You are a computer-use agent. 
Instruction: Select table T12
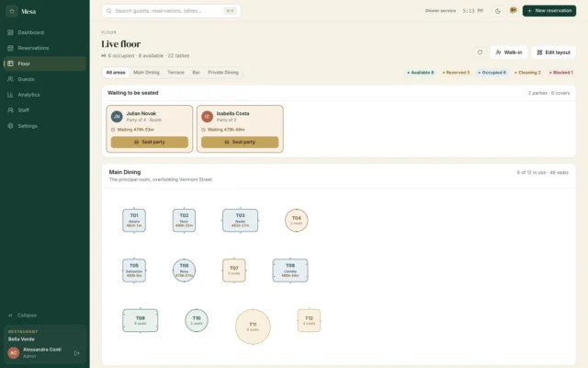point(309,320)
